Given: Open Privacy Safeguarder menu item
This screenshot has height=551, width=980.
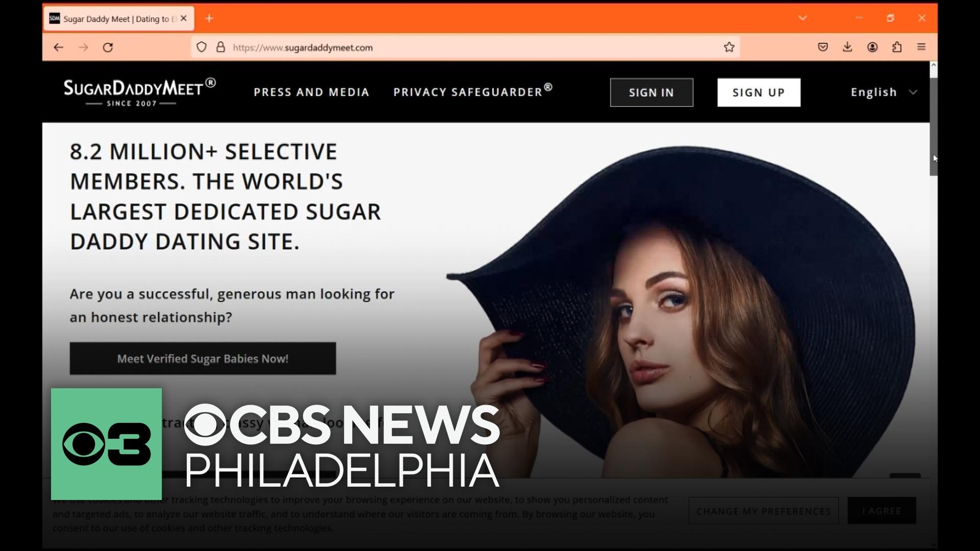Looking at the screenshot, I should (473, 92).
